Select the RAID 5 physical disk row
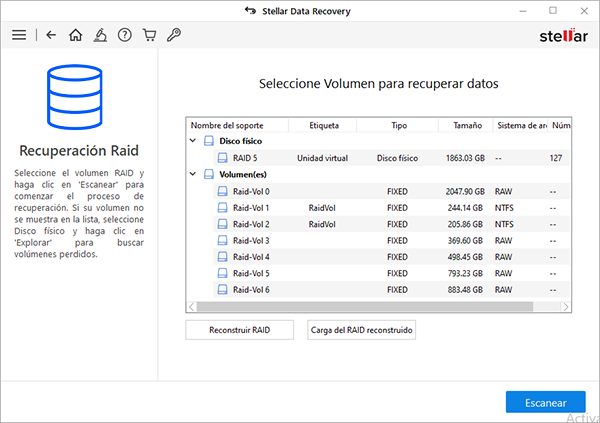This screenshot has height=423, width=600. point(245,158)
